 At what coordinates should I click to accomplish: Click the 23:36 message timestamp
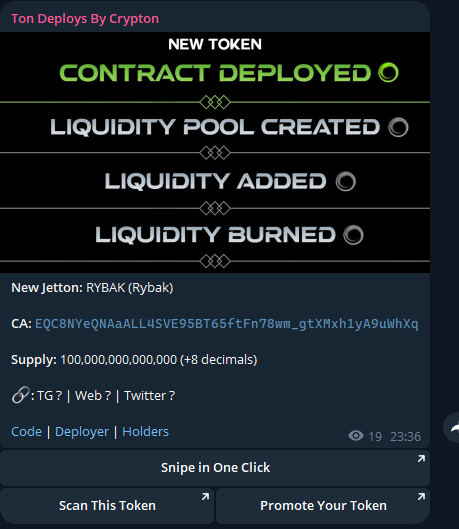pos(405,437)
